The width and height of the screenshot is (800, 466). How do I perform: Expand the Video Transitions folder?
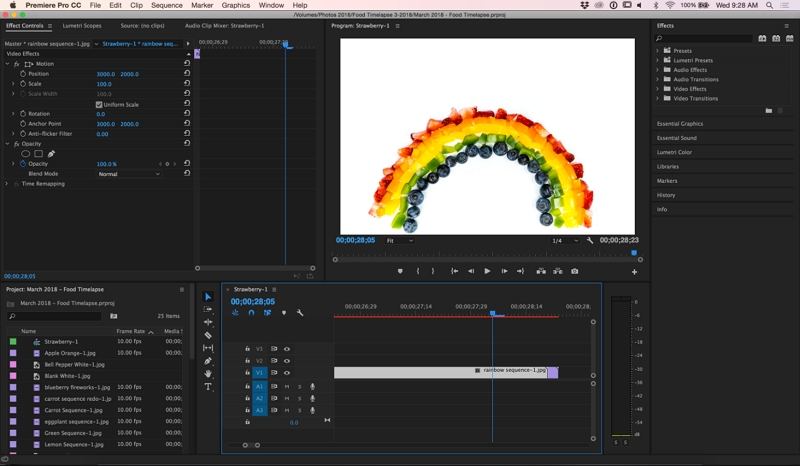[x=658, y=99]
